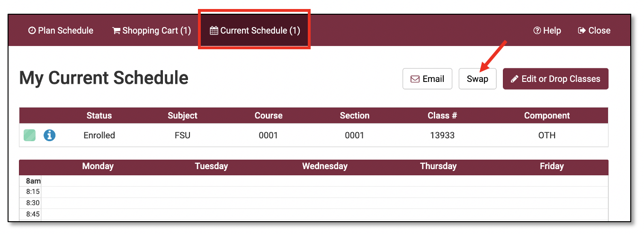Click the clock icon beside Plan Schedule
Image resolution: width=644 pixels, height=234 pixels.
(32, 31)
